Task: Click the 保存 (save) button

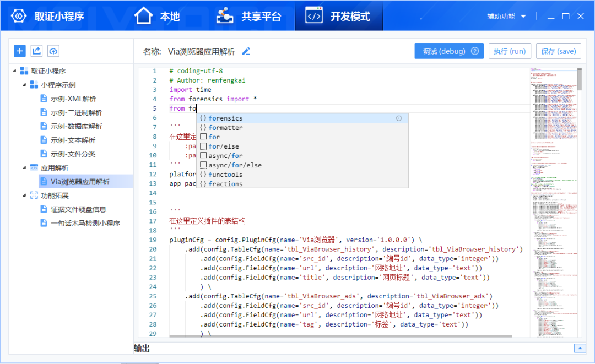Action: tap(559, 51)
